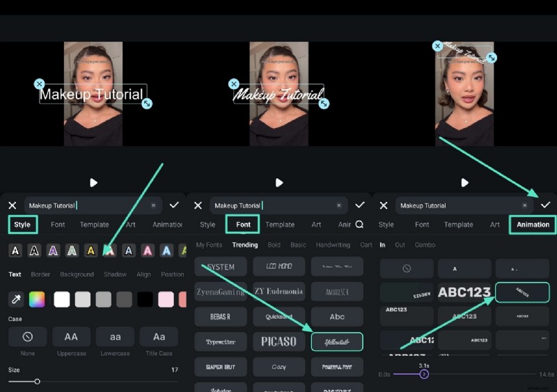Image resolution: width=557 pixels, height=392 pixels.
Task: Select the yellow-outlined text style preset
Action: 91,251
